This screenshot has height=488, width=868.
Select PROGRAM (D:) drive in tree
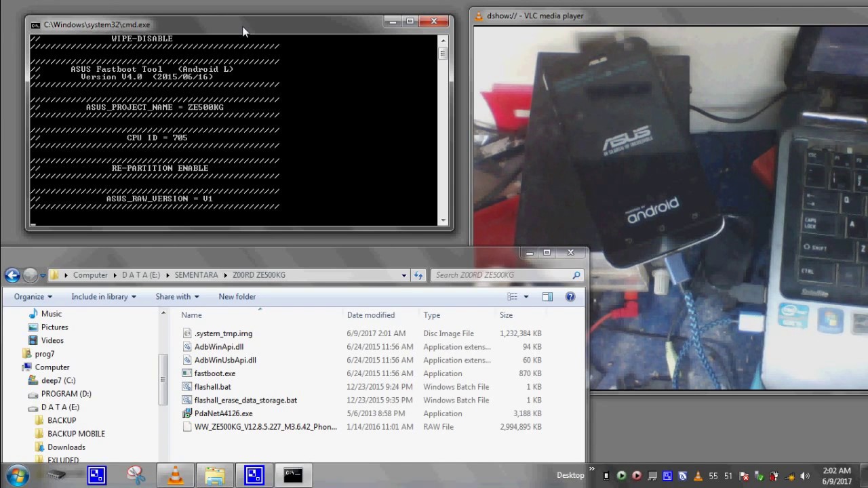(x=66, y=394)
